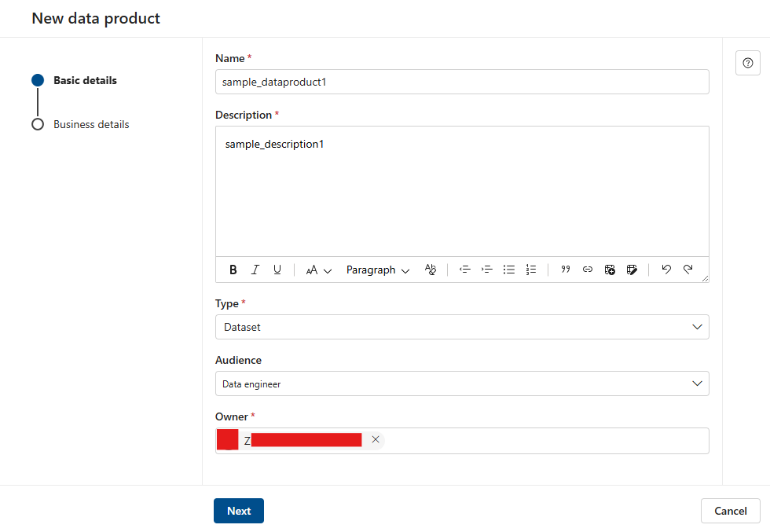770x532 pixels.
Task: Open the help question mark icon
Action: coord(747,63)
